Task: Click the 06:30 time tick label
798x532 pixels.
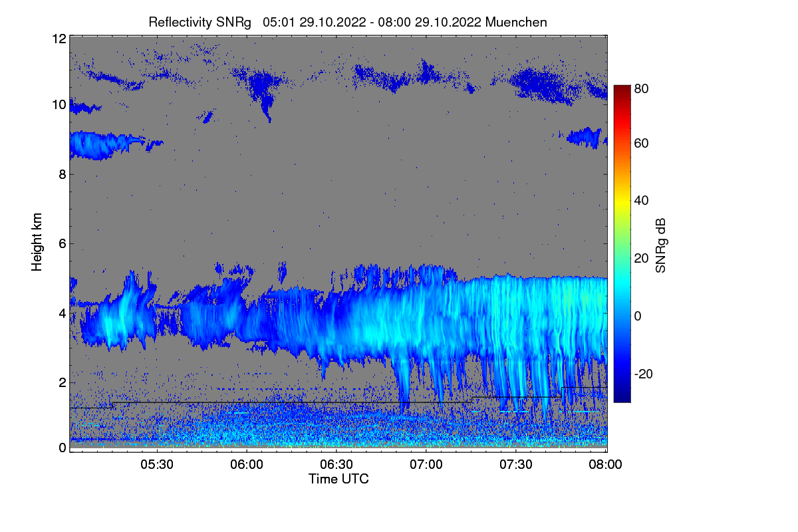Action: [x=336, y=465]
